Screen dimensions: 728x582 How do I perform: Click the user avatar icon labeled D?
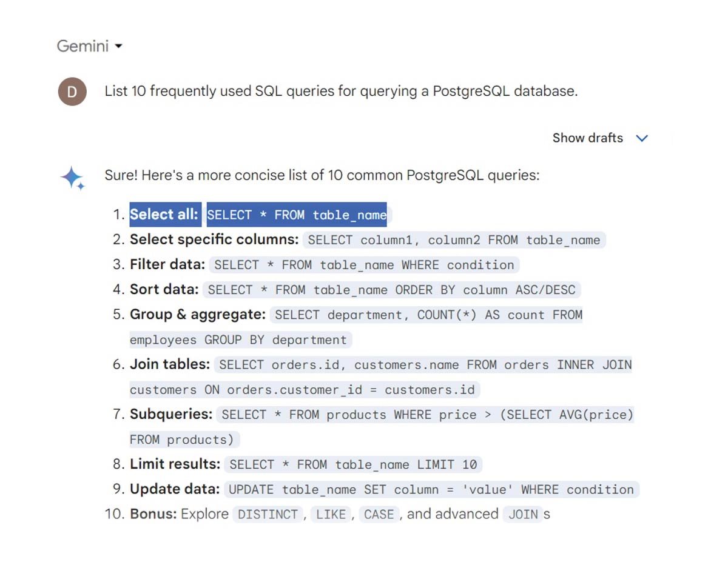click(x=72, y=92)
